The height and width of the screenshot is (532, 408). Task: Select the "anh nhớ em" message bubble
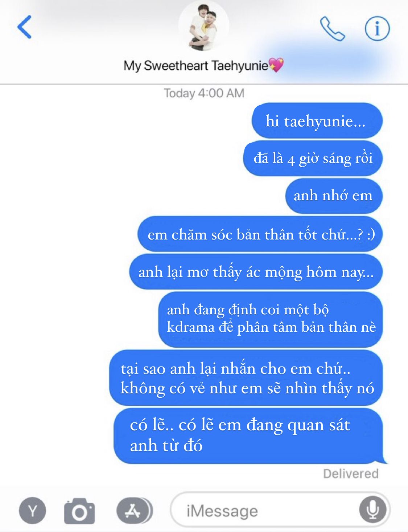pos(334,196)
